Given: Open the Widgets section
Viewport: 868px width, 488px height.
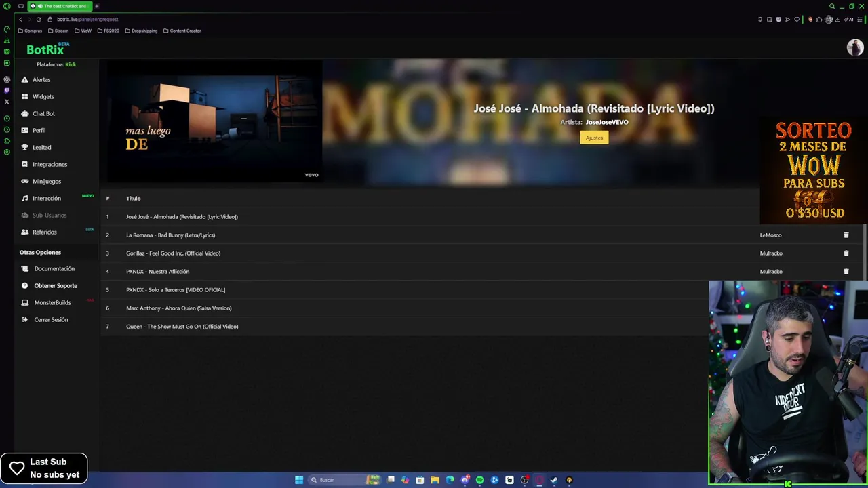Looking at the screenshot, I should [x=43, y=96].
